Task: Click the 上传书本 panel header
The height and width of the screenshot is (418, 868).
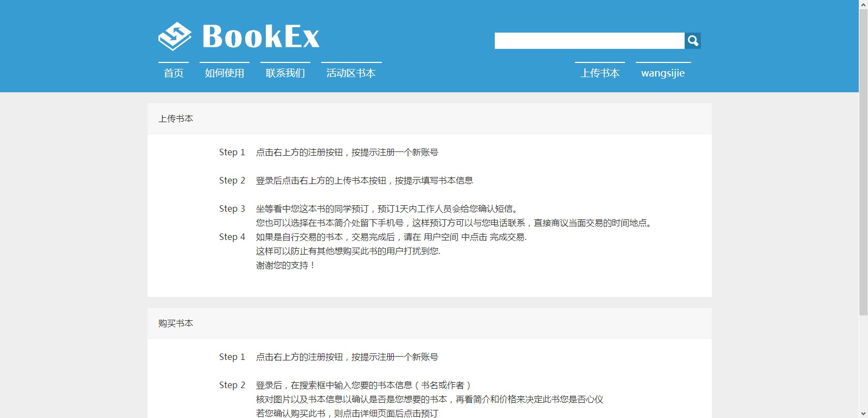Action: coord(176,118)
